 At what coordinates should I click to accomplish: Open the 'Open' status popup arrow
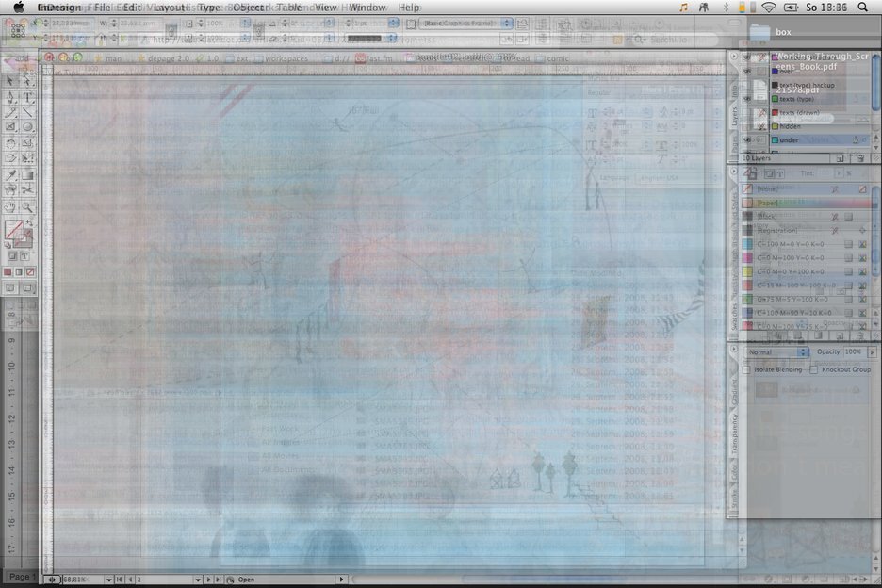(x=341, y=580)
